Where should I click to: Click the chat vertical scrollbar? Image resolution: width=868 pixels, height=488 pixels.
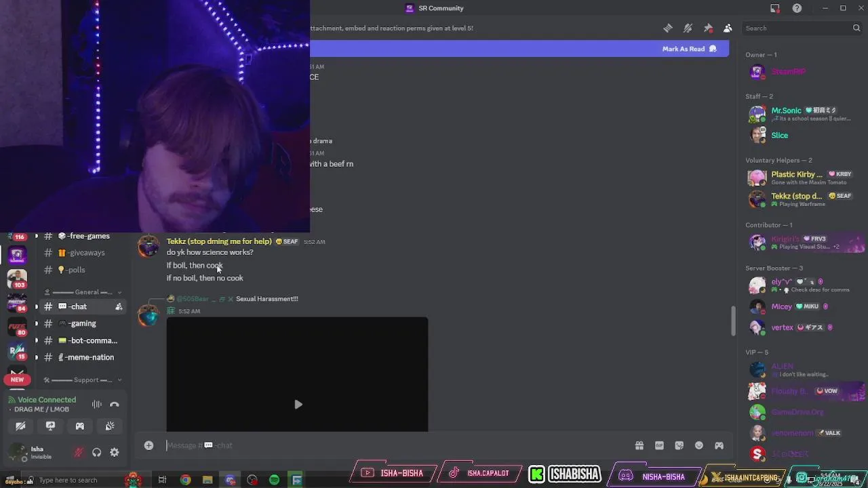733,321
